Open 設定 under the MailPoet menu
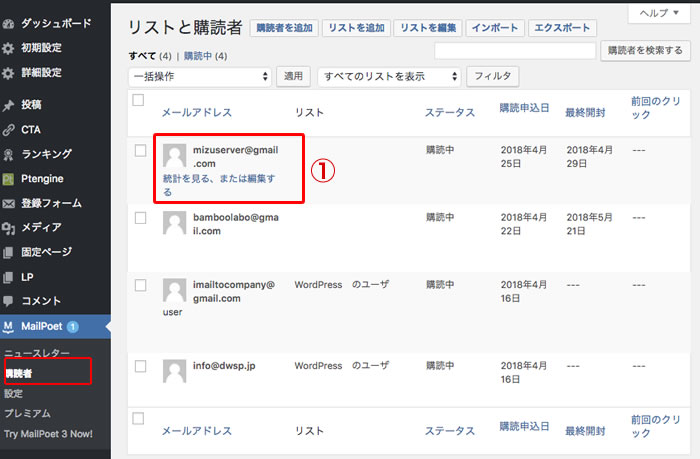This screenshot has height=459, width=700. click(13, 393)
